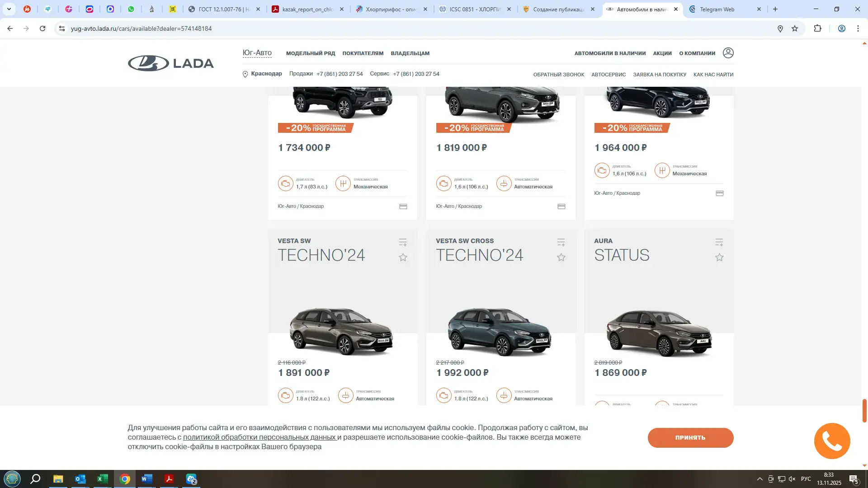
Task: Switch to the Telegram Web tab
Action: tap(719, 9)
